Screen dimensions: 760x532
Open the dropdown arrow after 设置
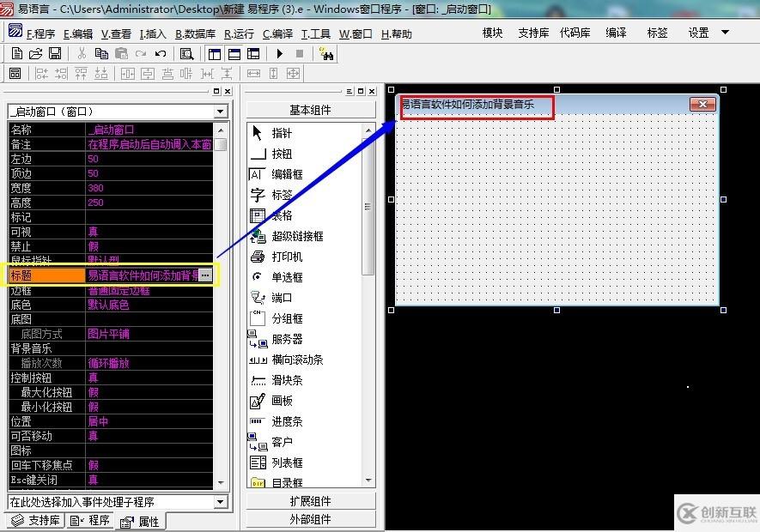click(725, 33)
